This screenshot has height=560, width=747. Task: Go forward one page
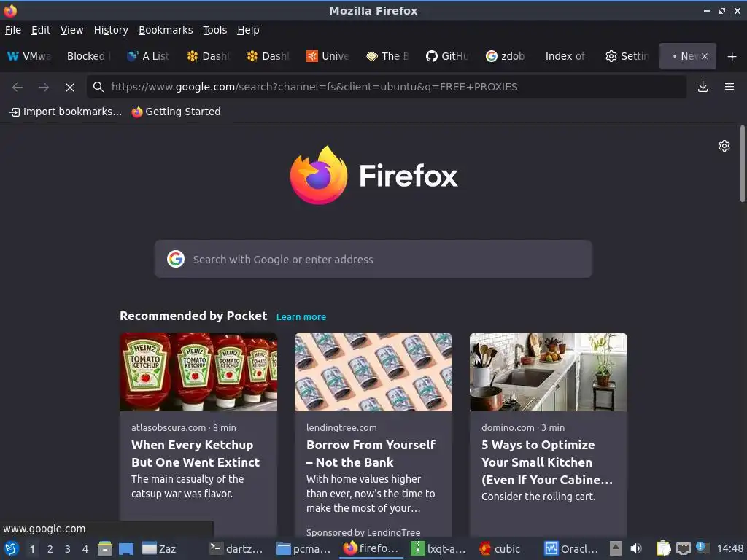point(43,87)
